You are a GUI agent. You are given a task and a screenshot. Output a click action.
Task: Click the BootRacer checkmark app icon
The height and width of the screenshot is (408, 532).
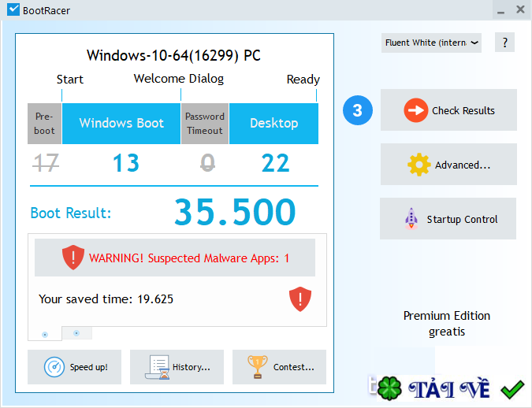coord(13,9)
